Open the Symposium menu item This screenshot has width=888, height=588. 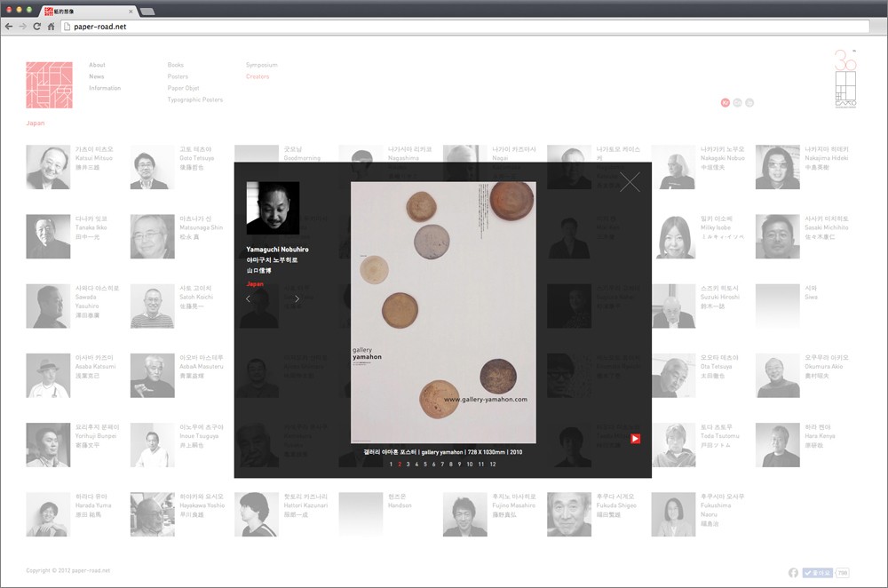(x=262, y=65)
